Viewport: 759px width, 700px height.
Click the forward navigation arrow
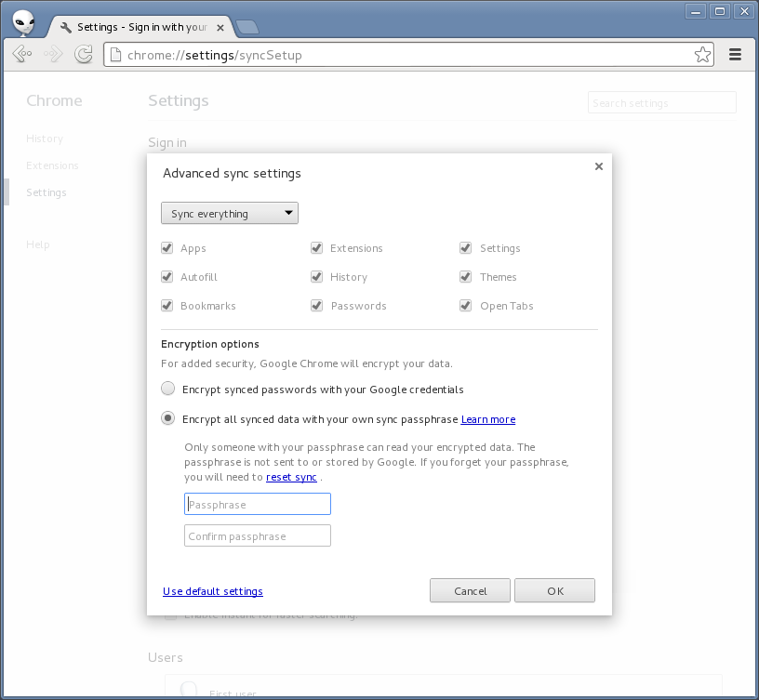coord(52,54)
